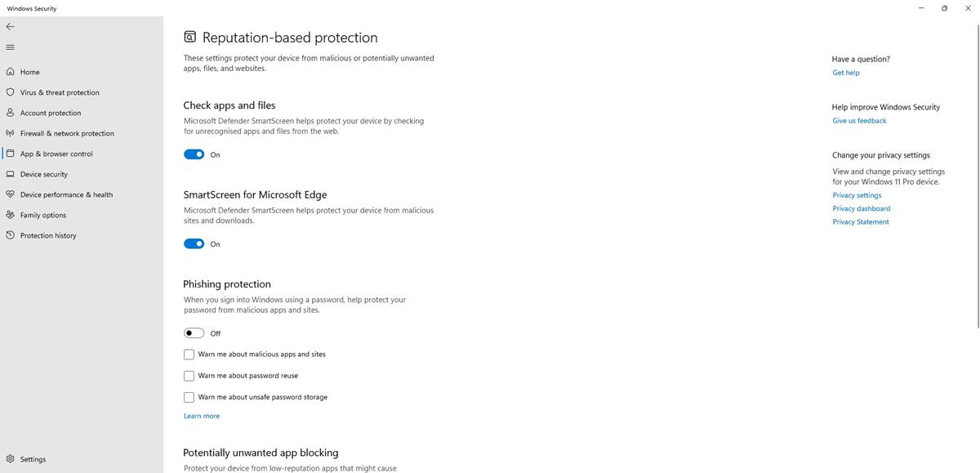Screen dimensions: 980x473
Task: Check Warn me about password reuse
Action: tap(189, 376)
